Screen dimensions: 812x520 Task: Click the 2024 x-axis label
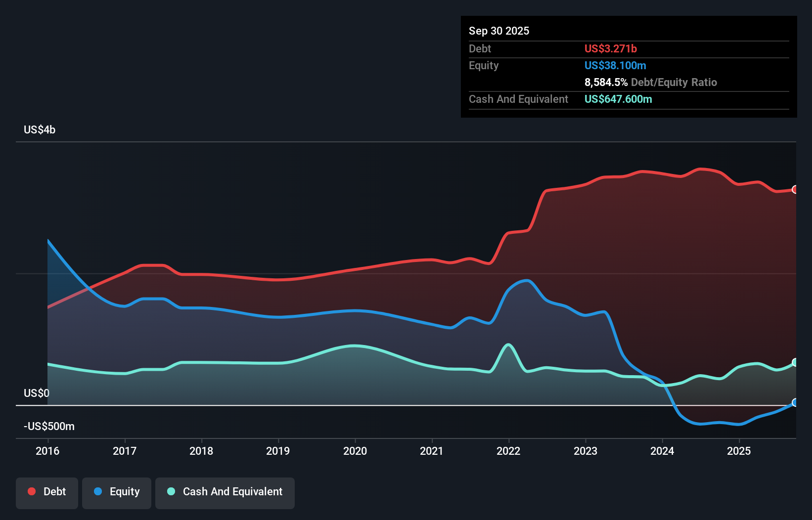click(662, 451)
